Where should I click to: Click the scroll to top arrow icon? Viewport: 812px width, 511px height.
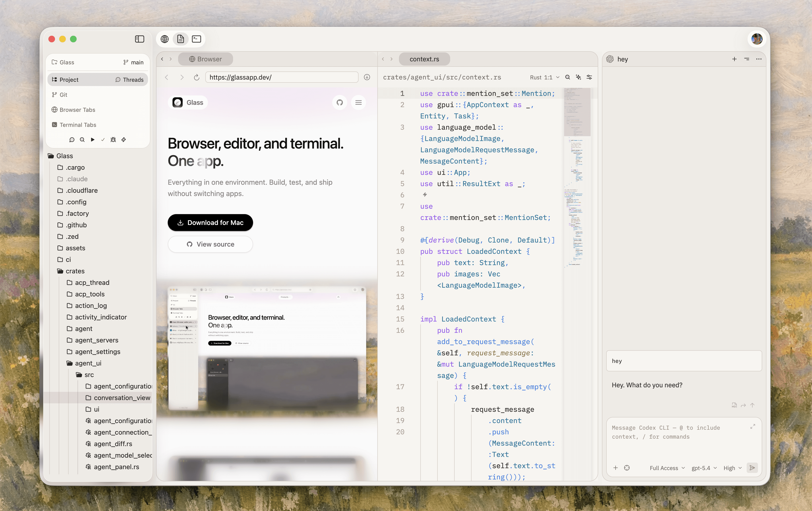[x=752, y=405]
